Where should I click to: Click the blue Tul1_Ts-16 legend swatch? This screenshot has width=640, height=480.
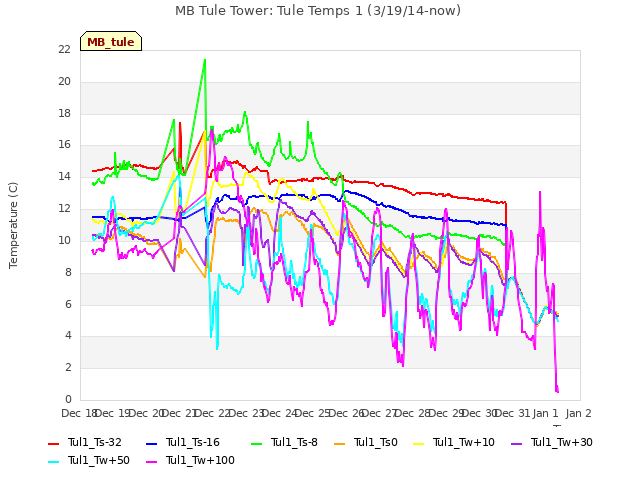(x=151, y=443)
